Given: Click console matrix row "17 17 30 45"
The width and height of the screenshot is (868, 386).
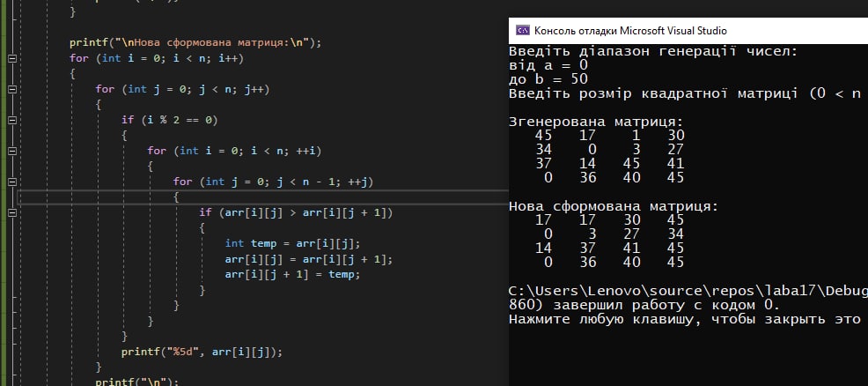Looking at the screenshot, I should click(x=610, y=220).
